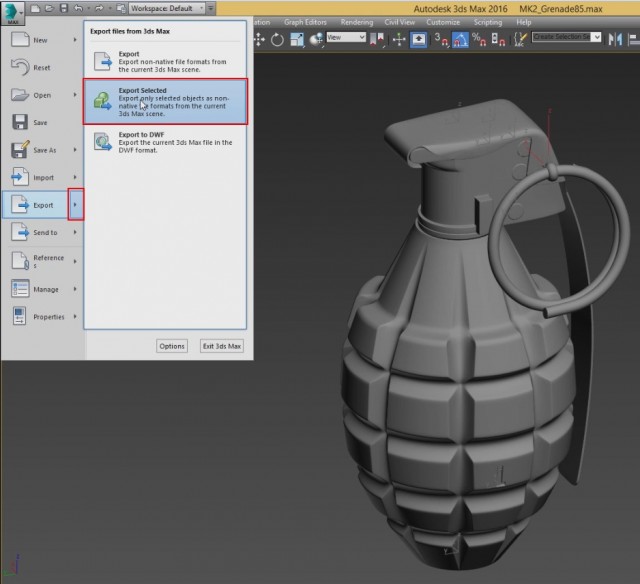Viewport: 640px width, 584px height.
Task: Click Undo arrow in quick access toolbar
Action: pyautogui.click(x=78, y=8)
